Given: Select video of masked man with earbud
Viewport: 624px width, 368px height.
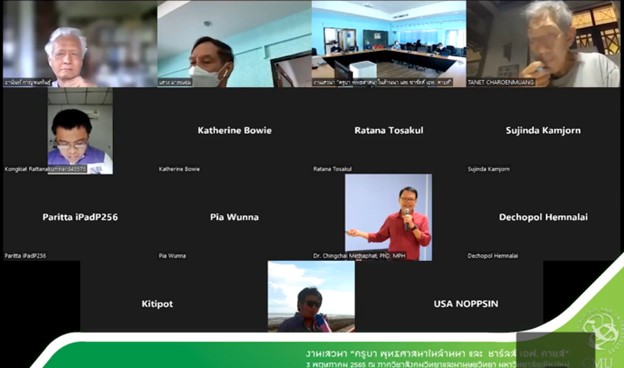Looking at the screenshot, I should [x=234, y=44].
